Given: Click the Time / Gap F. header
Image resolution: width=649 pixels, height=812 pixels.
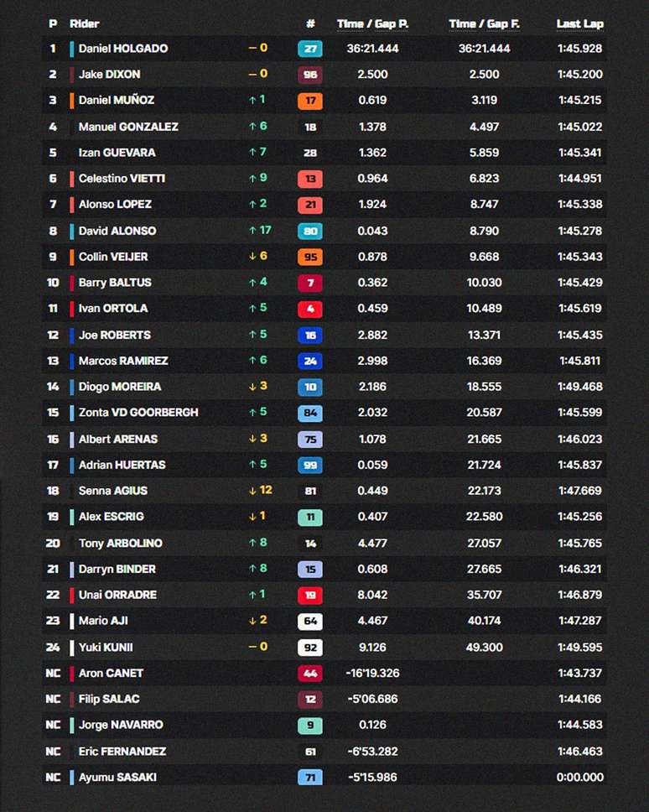Looking at the screenshot, I should coord(484,23).
